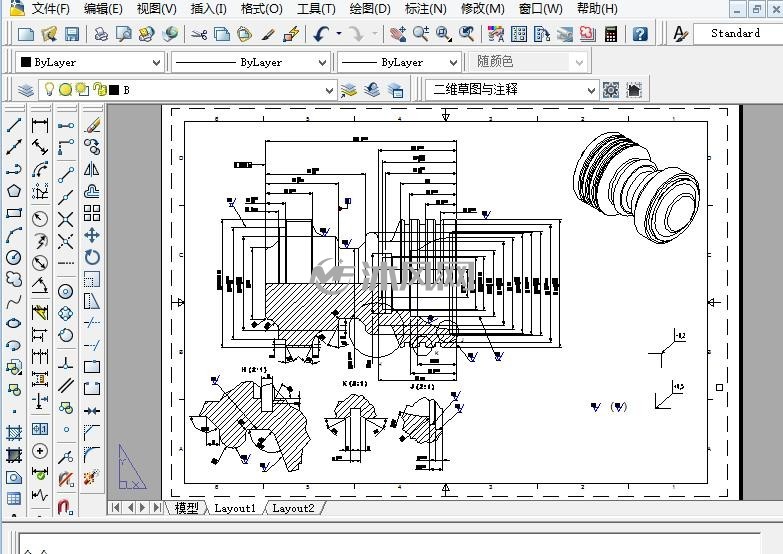783x554 pixels.
Task: Toggle layer lock padlock icon
Action: tap(100, 90)
